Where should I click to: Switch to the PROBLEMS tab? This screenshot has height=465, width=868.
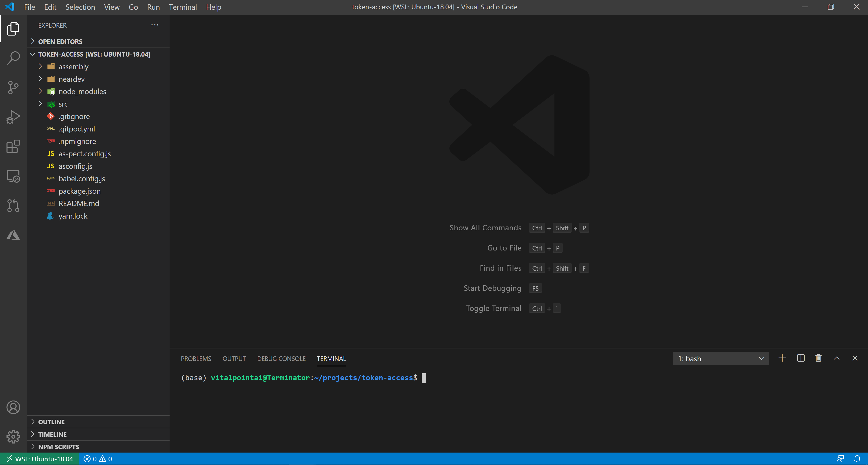tap(196, 359)
